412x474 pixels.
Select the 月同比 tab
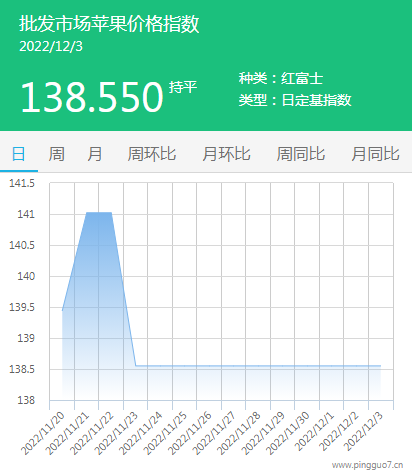coord(375,154)
